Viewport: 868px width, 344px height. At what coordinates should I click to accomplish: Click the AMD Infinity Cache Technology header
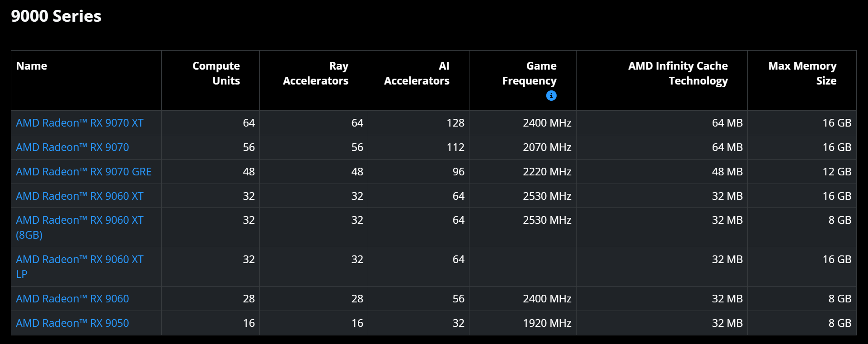(x=678, y=73)
